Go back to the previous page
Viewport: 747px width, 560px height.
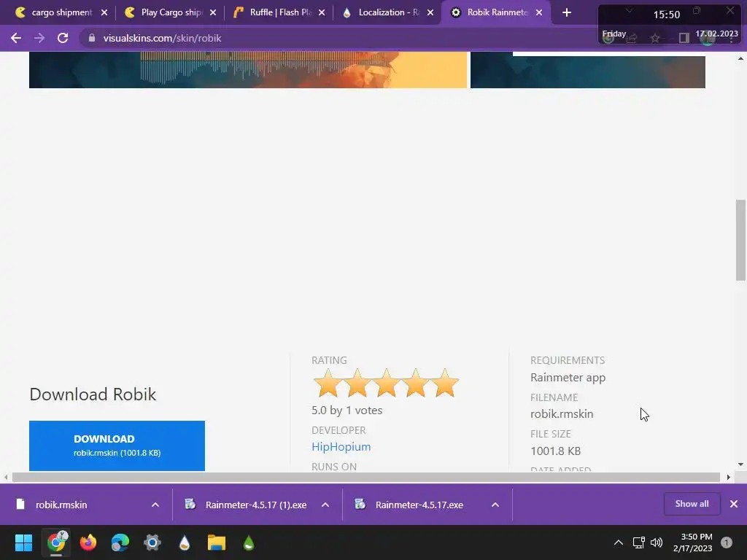pyautogui.click(x=16, y=38)
